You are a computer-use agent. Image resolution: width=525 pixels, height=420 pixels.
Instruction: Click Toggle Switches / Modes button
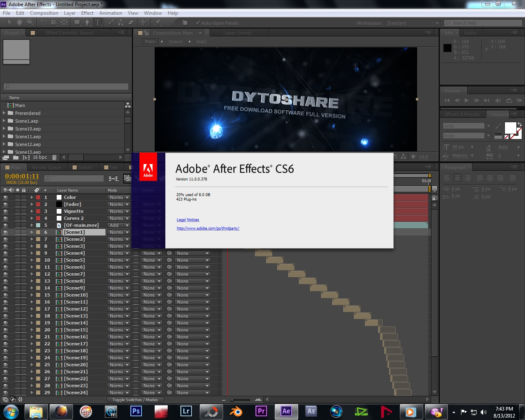click(x=135, y=400)
